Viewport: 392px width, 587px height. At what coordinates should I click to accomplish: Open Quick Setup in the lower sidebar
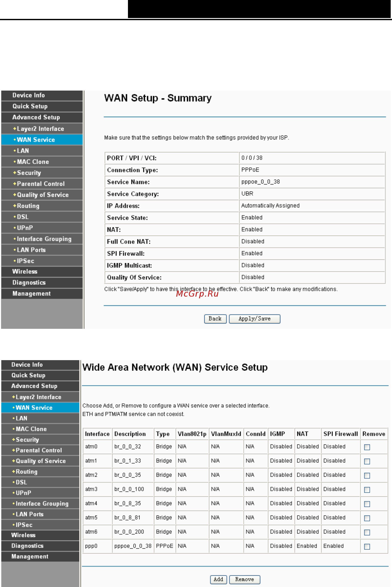pos(40,375)
